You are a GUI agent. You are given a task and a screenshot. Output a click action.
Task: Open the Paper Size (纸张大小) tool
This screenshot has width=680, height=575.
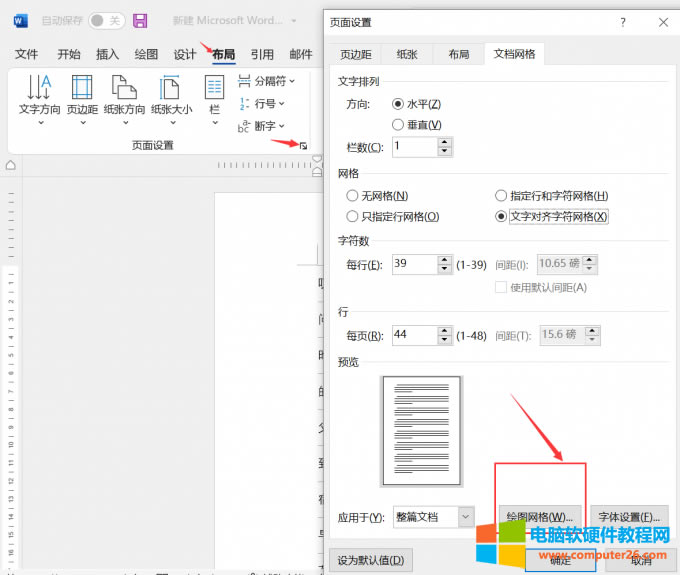(171, 90)
